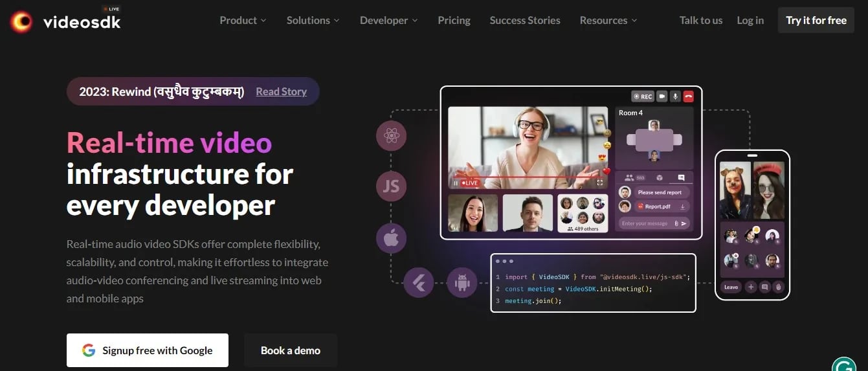Go to Success Stories
Image resolution: width=868 pixels, height=371 pixels.
(525, 21)
